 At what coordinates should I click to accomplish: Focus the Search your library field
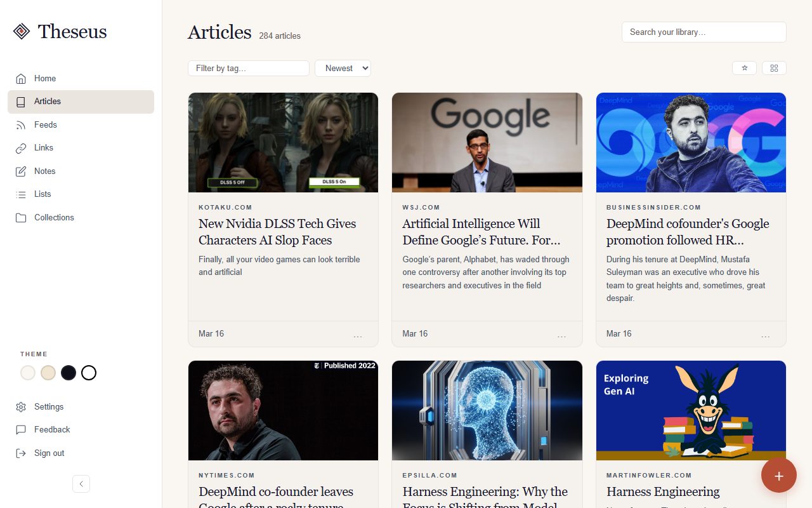pyautogui.click(x=704, y=32)
